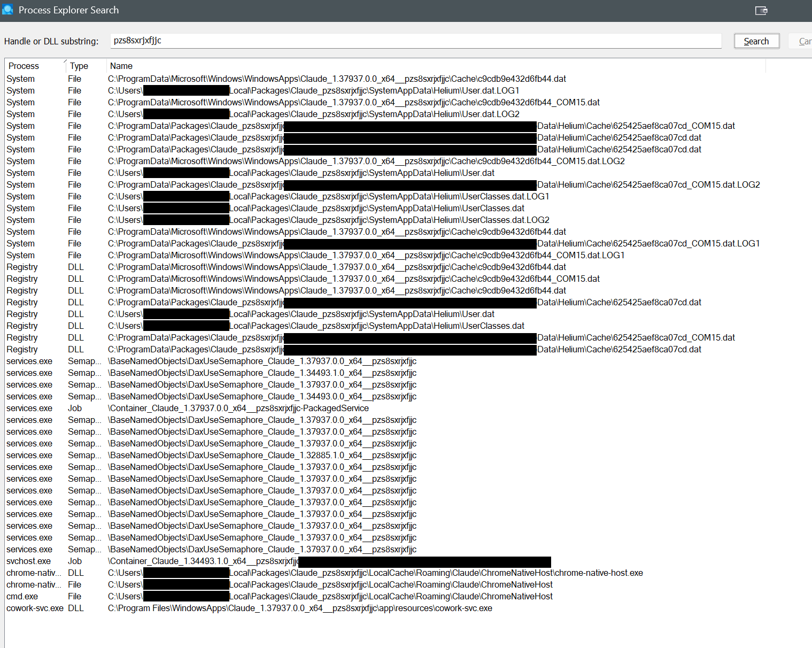The image size is (812, 648).
Task: Select System row ending c9cdb9e432d6fb44_COM15.dat.LOG2
Action: 385,161
